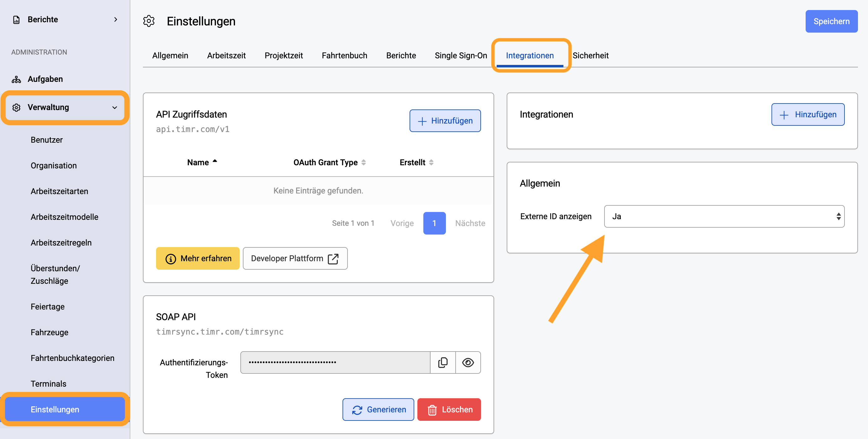868x439 pixels.
Task: Switch to the Allgemein tab
Action: tap(170, 55)
